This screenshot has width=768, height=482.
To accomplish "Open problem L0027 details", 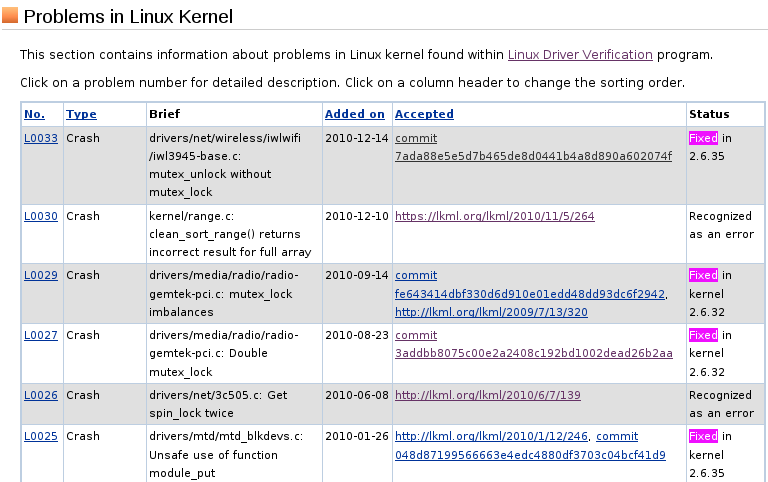I will [41, 335].
